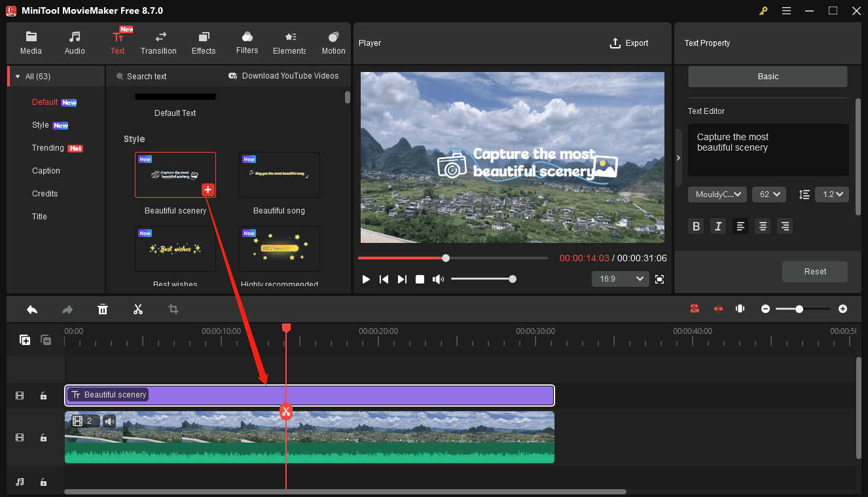Toggle timeline auto snap icon
868x497 pixels.
[695, 308]
